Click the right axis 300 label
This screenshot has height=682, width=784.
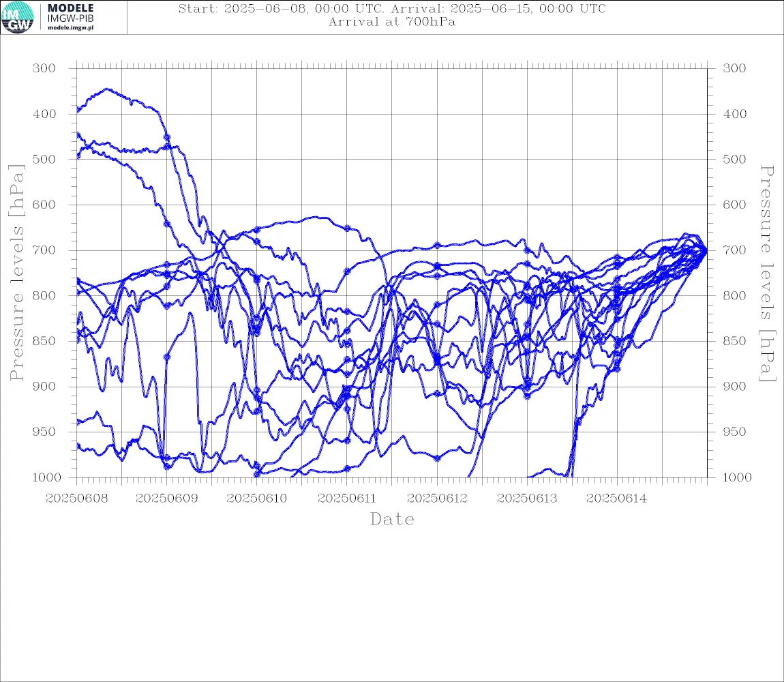point(734,69)
